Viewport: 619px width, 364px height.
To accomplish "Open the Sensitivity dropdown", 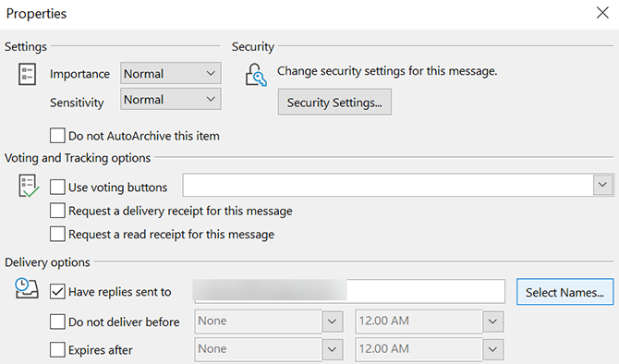I will pos(171,99).
